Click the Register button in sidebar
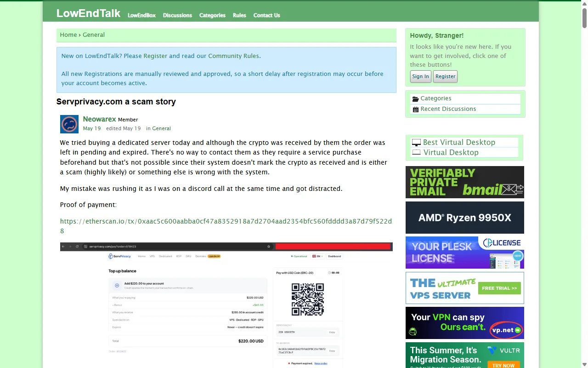The width and height of the screenshot is (588, 368). (x=445, y=76)
